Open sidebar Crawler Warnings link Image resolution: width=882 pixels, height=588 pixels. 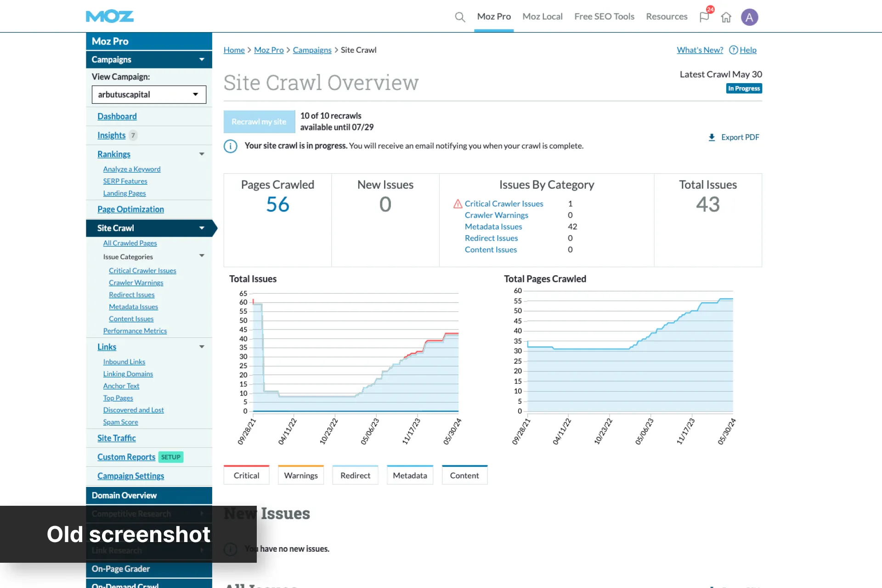[136, 283]
